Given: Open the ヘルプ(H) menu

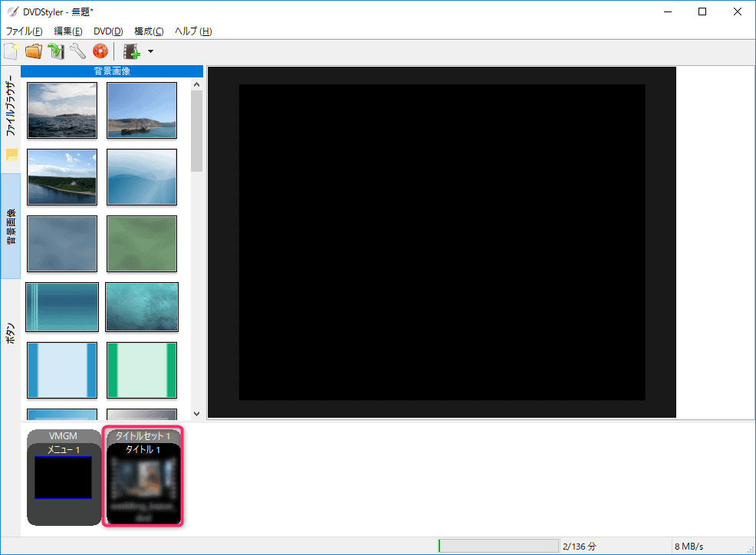Looking at the screenshot, I should pyautogui.click(x=193, y=31).
